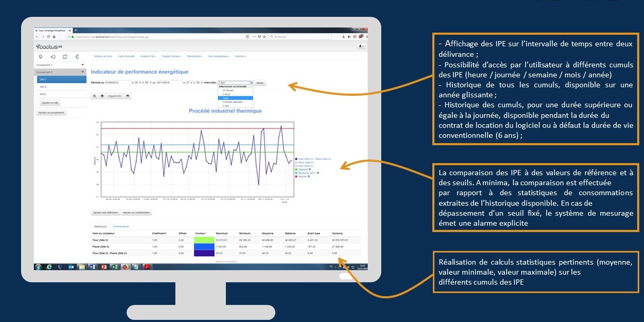This screenshot has width=644, height=322.
Task: Toggle the Objectif line in the legend
Action: 301,169
